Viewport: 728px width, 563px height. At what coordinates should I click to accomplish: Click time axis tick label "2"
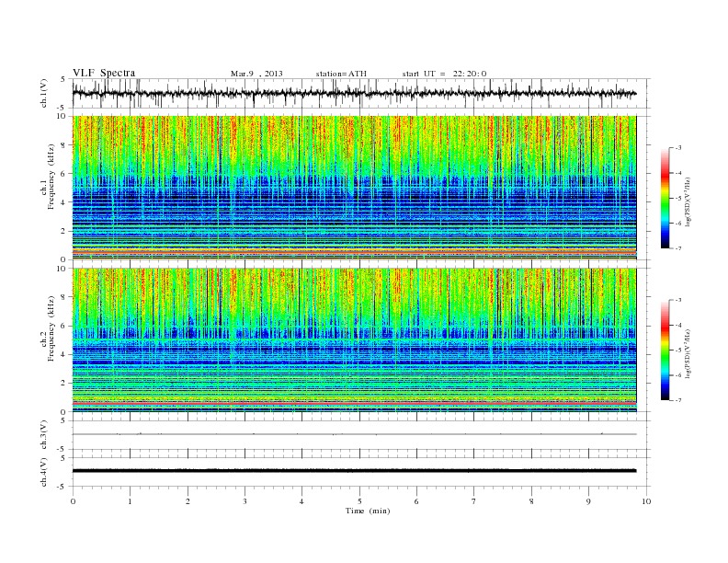[188, 501]
